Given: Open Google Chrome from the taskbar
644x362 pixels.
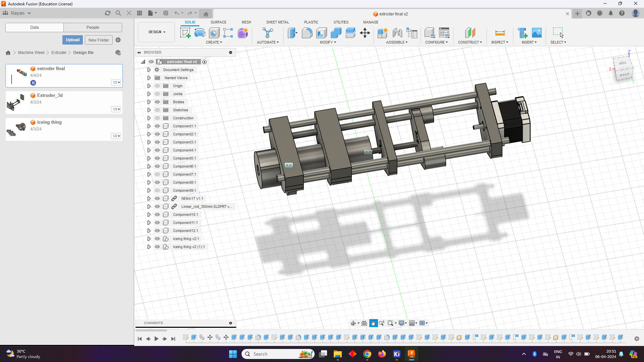Looking at the screenshot, I should 367,354.
